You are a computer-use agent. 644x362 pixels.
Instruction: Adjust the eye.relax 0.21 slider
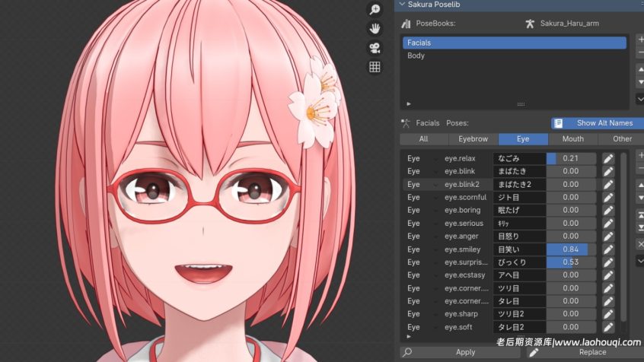click(572, 158)
